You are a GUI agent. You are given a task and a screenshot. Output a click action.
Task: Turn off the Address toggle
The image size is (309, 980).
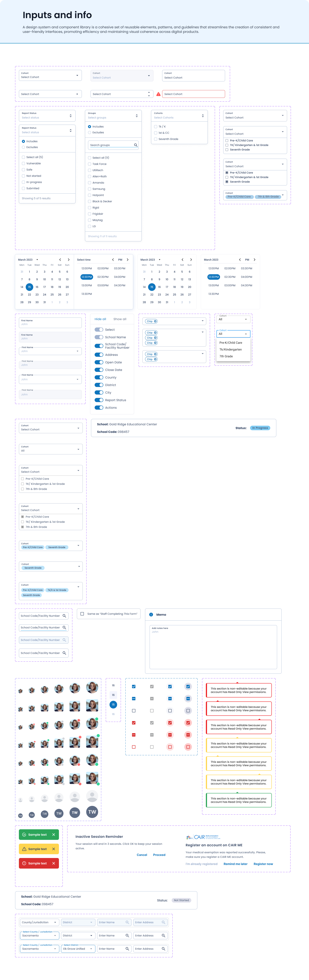pyautogui.click(x=99, y=354)
